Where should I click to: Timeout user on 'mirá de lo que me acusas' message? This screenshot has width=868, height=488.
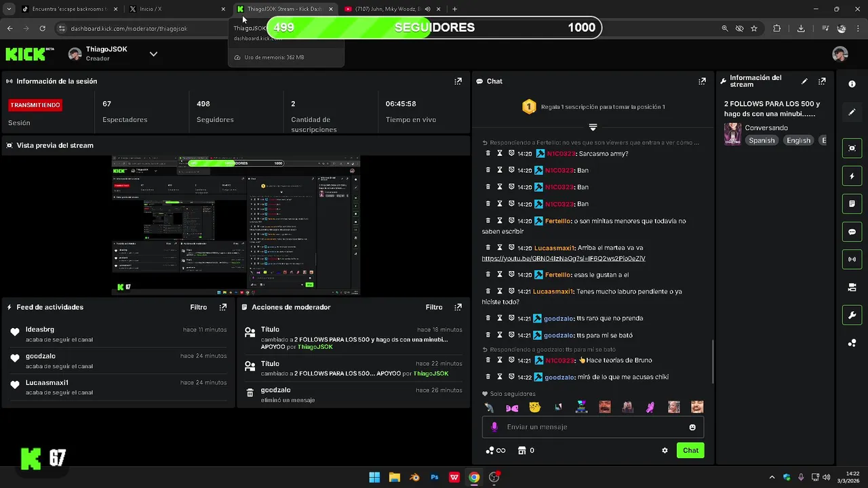500,377
